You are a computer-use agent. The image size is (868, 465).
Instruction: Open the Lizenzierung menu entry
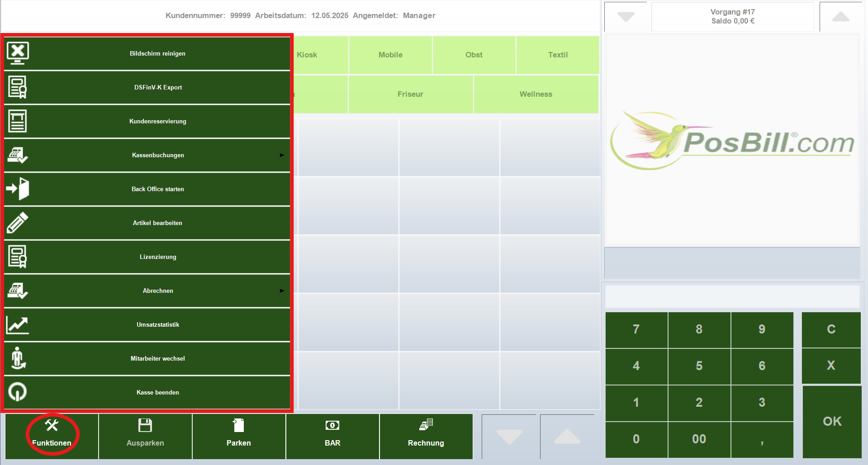[157, 257]
